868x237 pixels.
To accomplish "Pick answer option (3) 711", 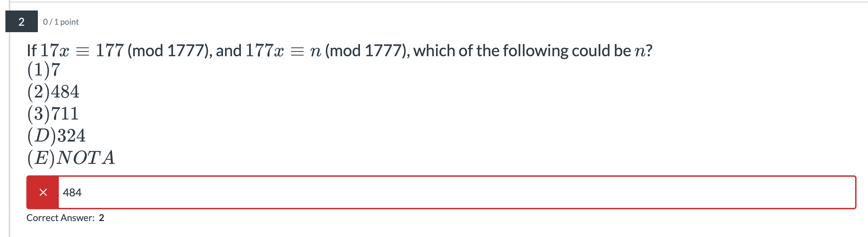I will click(53, 114).
